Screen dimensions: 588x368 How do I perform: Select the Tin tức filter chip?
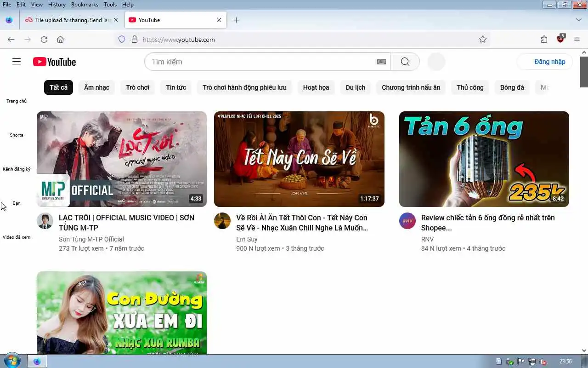point(176,87)
